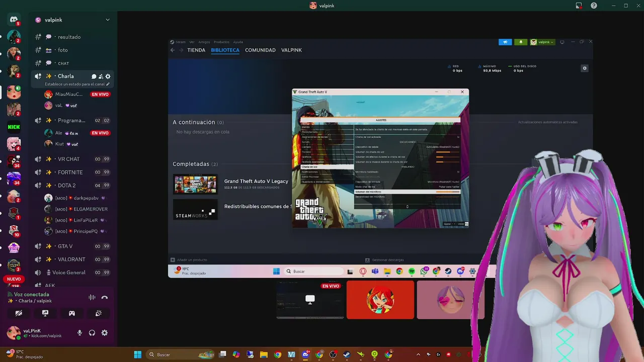Click the NUEVO unread mentions pill
Image resolution: width=644 pixels, height=362 pixels.
coord(14,279)
